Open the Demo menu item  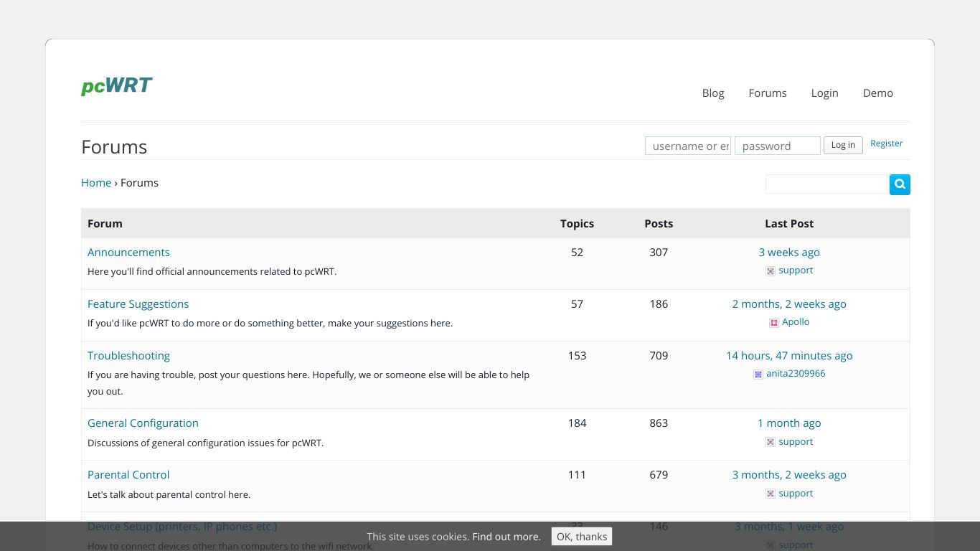point(878,93)
